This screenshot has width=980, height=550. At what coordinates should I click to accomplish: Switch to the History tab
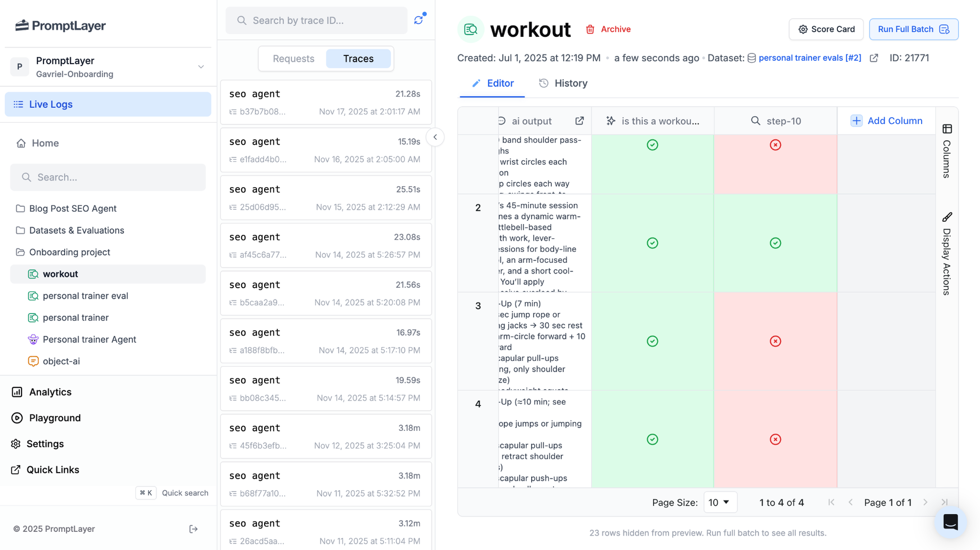coord(563,83)
